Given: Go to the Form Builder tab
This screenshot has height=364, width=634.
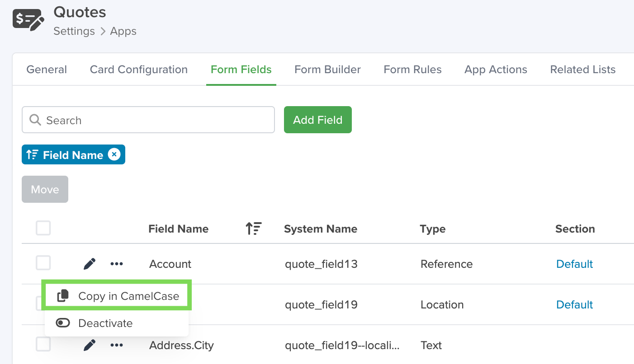Looking at the screenshot, I should [327, 70].
